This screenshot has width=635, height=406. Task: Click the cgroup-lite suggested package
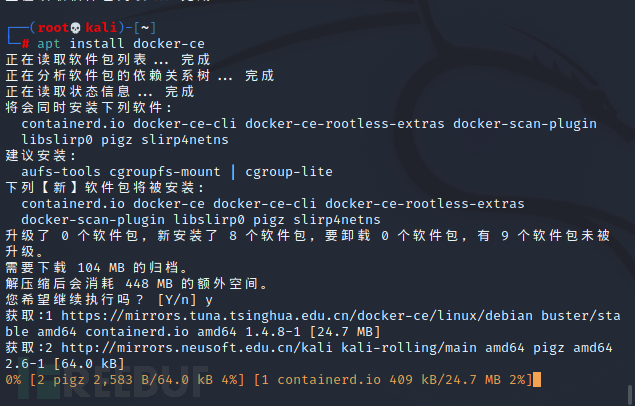click(289, 172)
